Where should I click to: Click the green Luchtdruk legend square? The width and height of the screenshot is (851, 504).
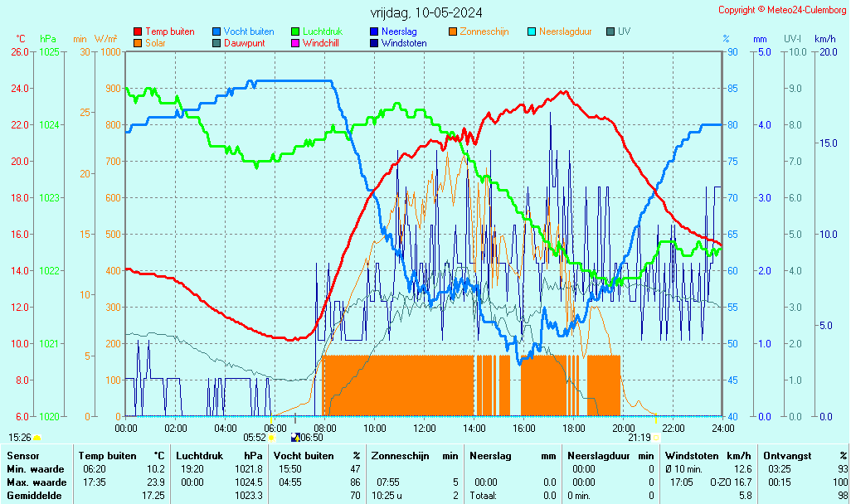(295, 31)
